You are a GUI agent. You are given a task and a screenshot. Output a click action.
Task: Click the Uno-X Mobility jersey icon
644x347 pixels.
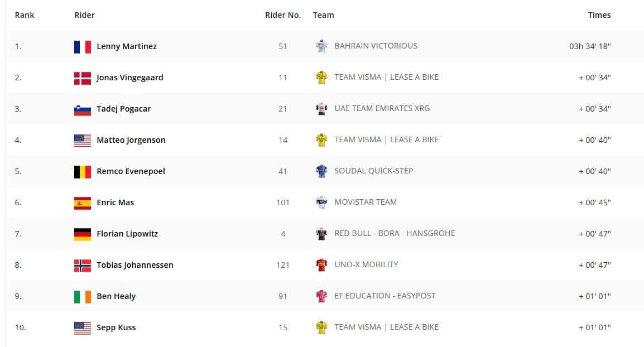click(x=321, y=265)
